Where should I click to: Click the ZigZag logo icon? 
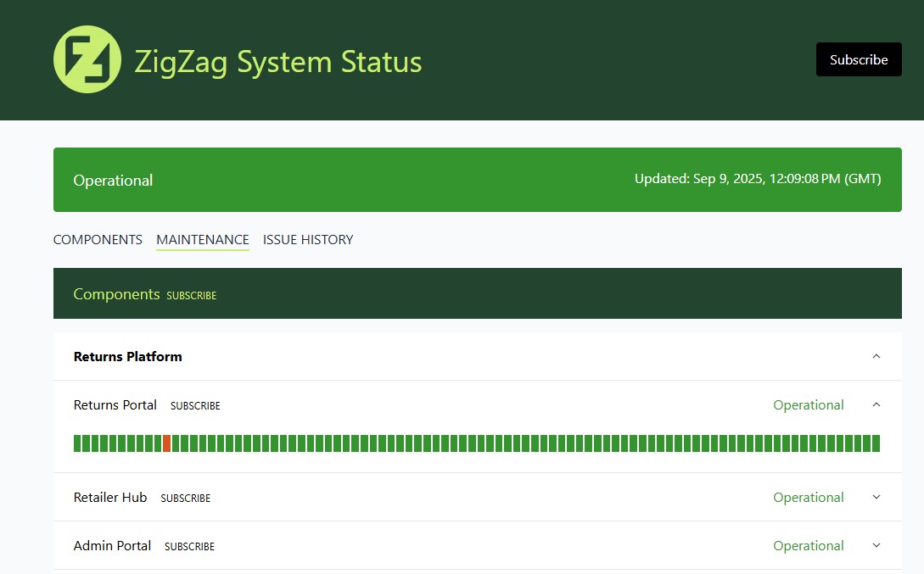87,60
